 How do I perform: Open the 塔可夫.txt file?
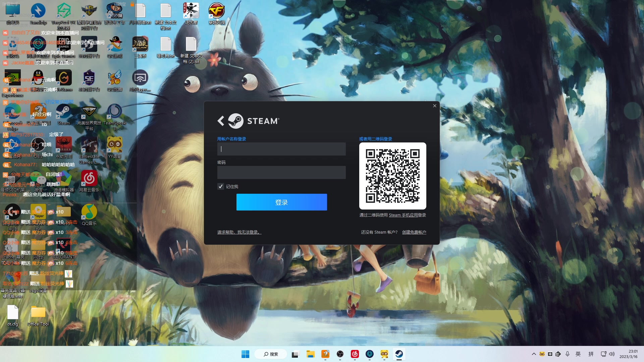pos(166,47)
